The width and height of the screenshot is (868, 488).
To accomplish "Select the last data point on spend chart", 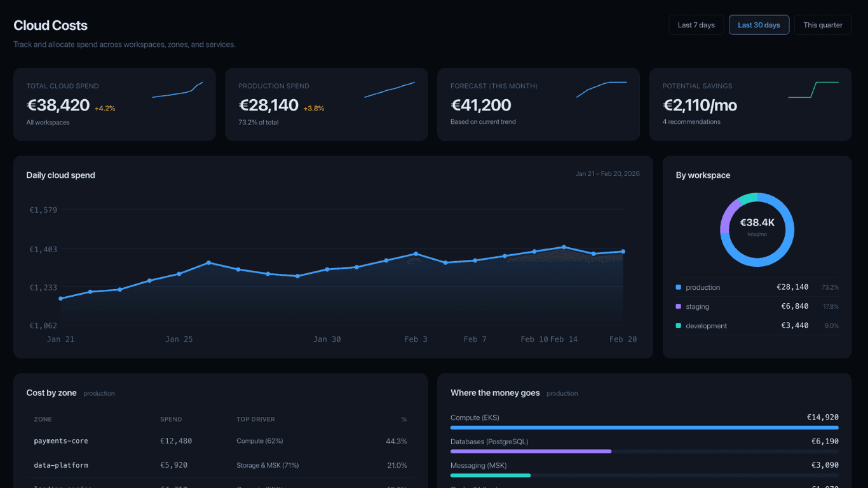I will 623,252.
